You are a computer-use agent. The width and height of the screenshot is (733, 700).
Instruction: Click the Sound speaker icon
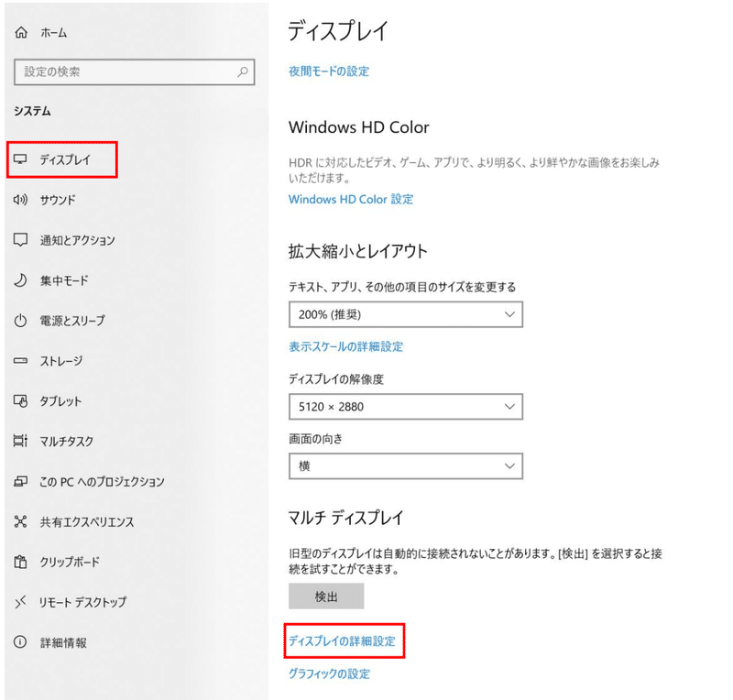pyautogui.click(x=20, y=200)
